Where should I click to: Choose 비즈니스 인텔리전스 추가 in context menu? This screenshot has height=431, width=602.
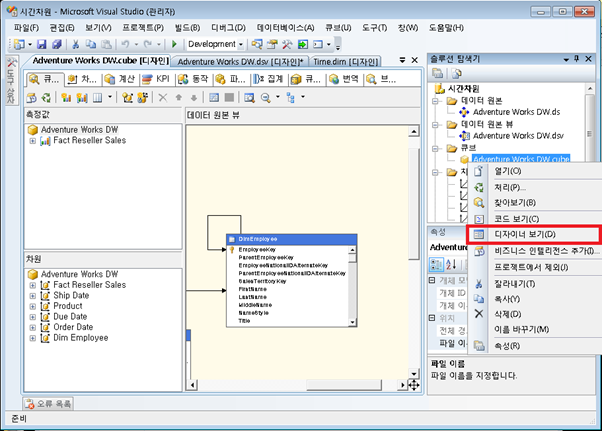(535, 251)
